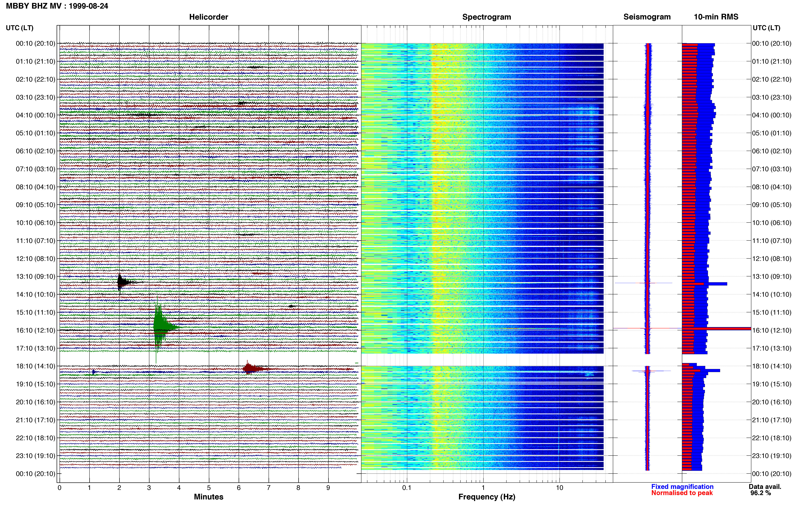
Task: Click the left UTC (LT) axis label
Action: [19, 28]
